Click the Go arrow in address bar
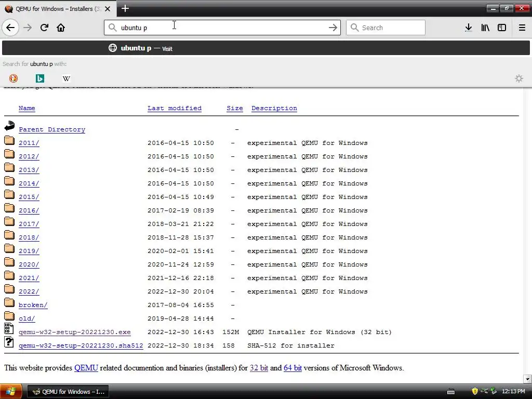The height and width of the screenshot is (399, 532). 333,28
